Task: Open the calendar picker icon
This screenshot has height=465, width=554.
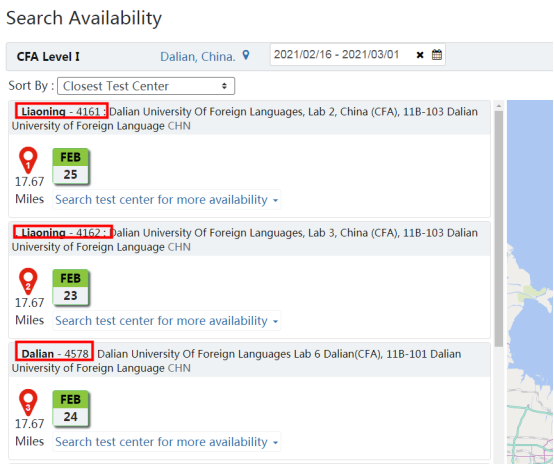Action: (x=437, y=55)
